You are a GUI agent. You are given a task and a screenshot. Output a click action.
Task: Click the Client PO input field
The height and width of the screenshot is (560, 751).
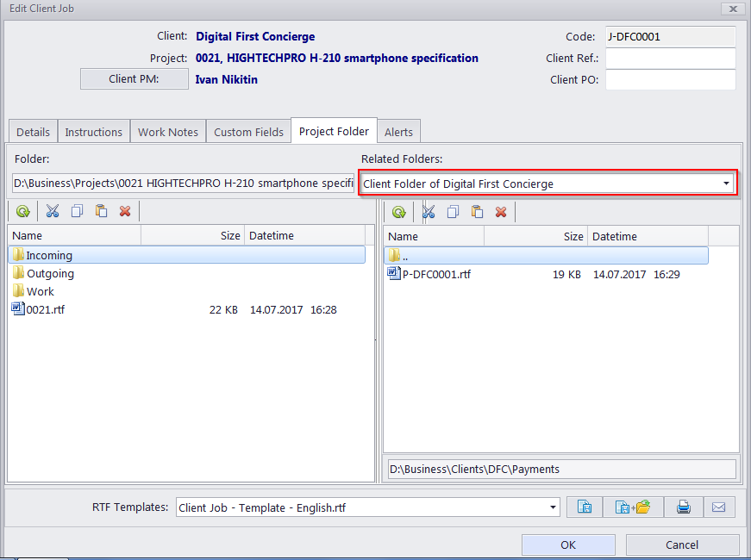671,79
